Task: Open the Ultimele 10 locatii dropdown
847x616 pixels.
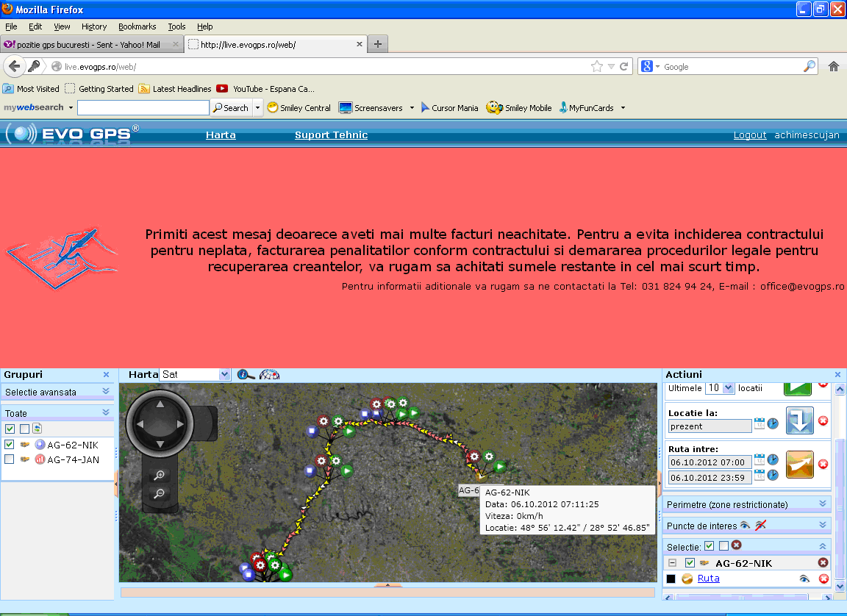Action: [728, 387]
